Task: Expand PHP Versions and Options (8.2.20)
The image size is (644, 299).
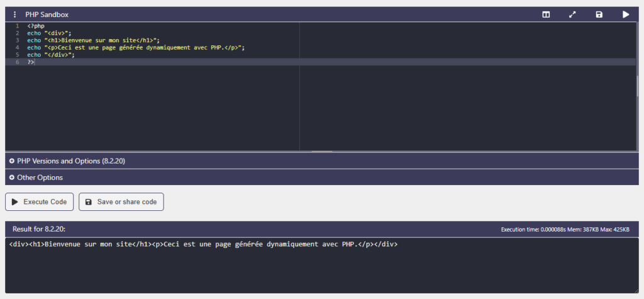Action: click(x=67, y=161)
